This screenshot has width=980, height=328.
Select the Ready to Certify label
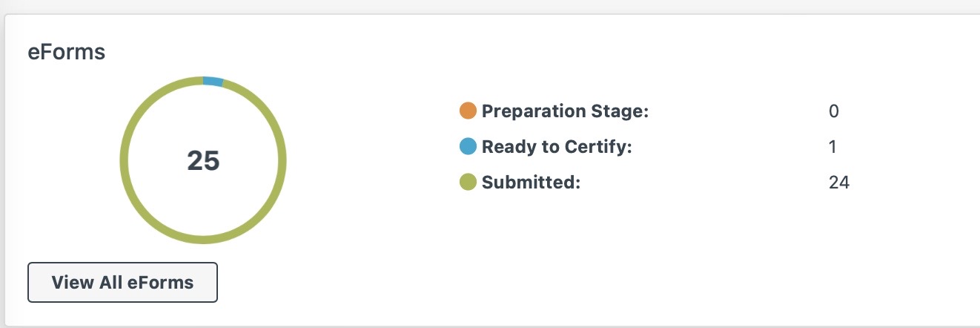tap(557, 146)
